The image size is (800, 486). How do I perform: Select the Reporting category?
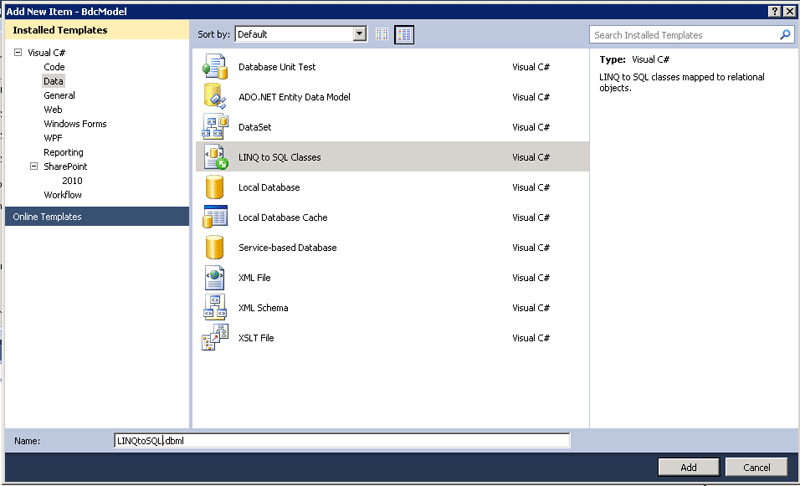click(x=63, y=152)
